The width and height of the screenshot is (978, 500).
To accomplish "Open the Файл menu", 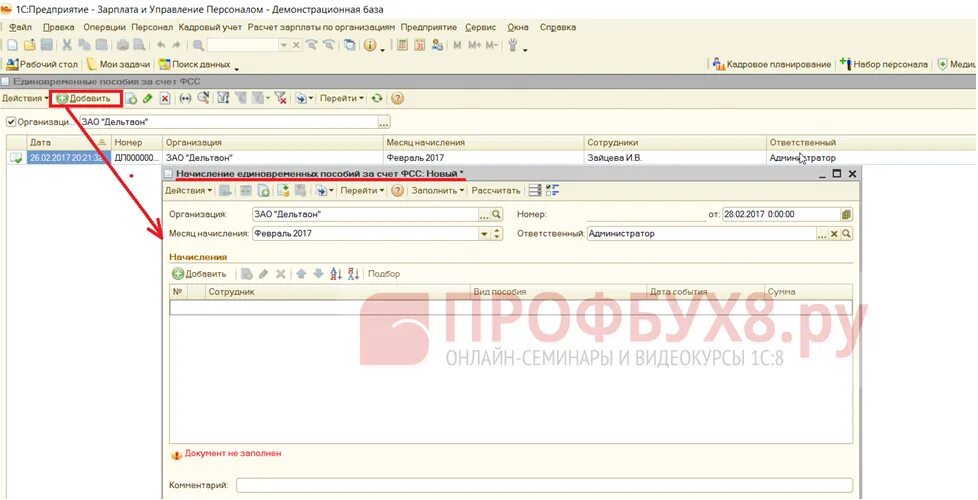I will pyautogui.click(x=21, y=27).
